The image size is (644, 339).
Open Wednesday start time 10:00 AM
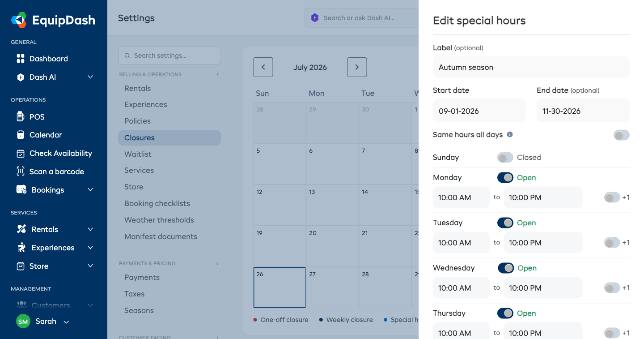click(x=461, y=288)
